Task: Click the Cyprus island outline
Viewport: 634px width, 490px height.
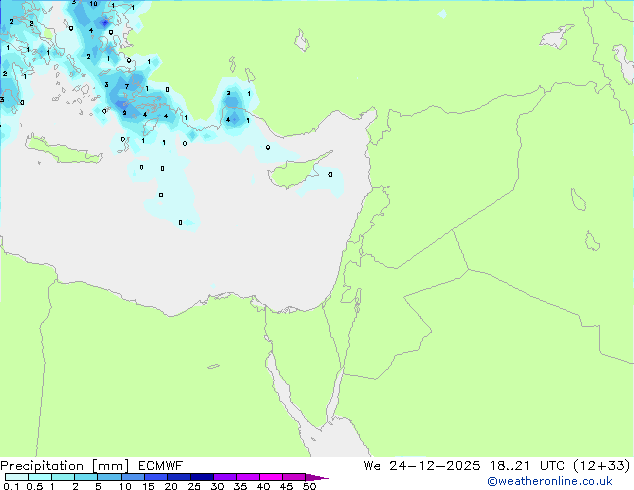Action: click(x=300, y=170)
